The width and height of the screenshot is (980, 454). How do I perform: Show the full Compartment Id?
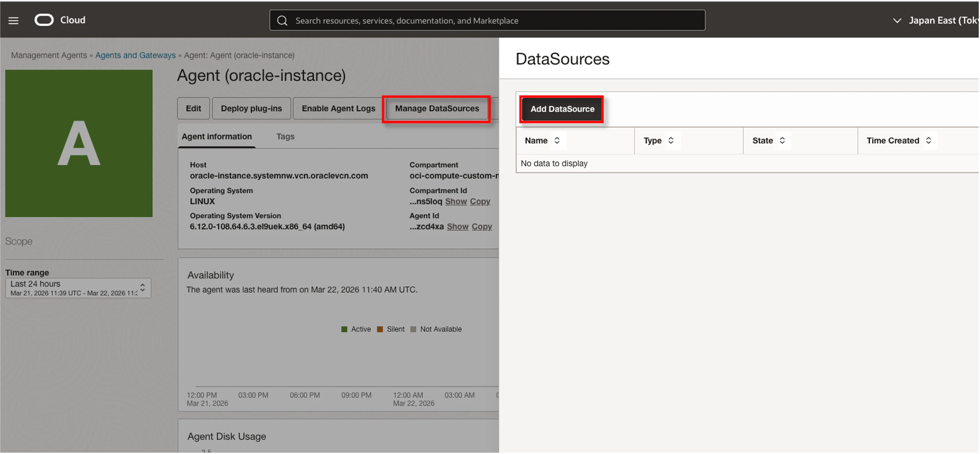click(x=456, y=201)
